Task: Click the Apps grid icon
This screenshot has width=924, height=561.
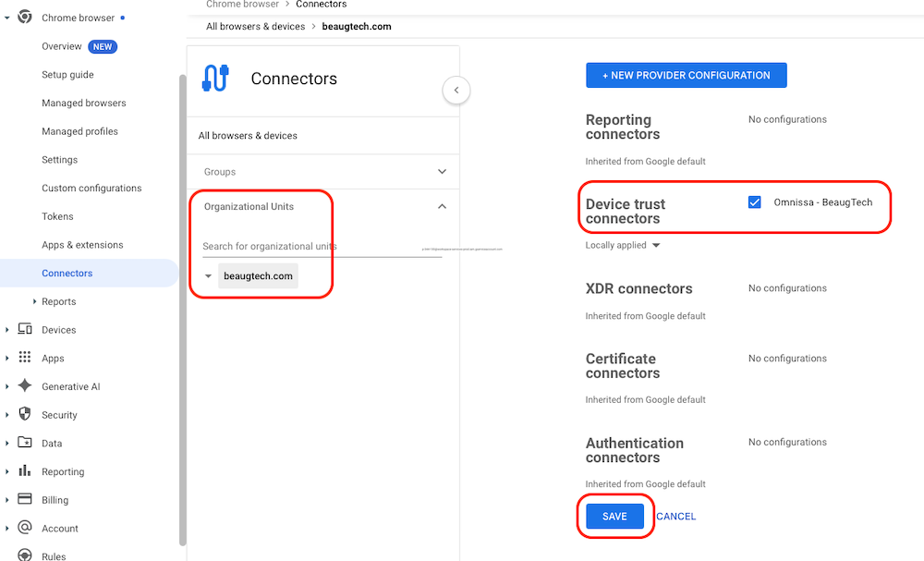Action: tap(25, 358)
